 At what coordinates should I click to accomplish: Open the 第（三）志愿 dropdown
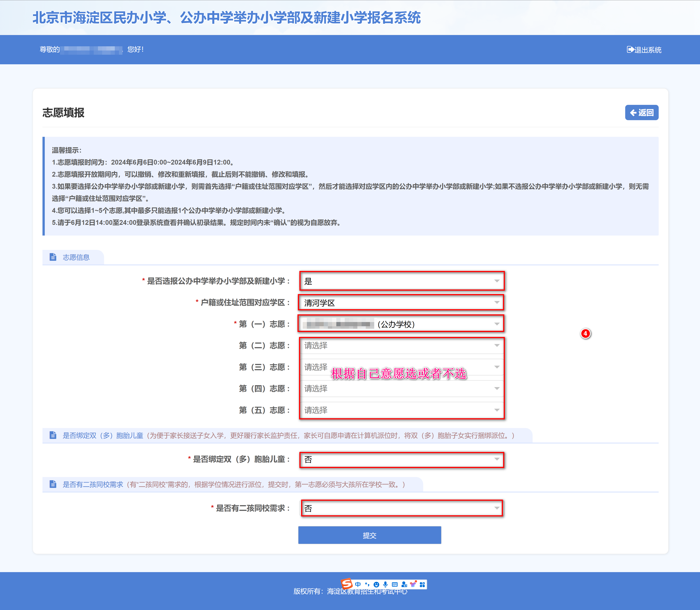click(402, 367)
